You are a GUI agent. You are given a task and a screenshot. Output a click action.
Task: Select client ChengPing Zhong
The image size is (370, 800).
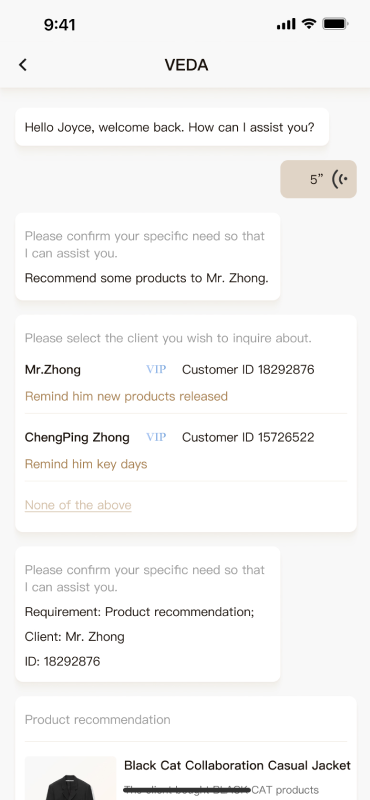(77, 437)
